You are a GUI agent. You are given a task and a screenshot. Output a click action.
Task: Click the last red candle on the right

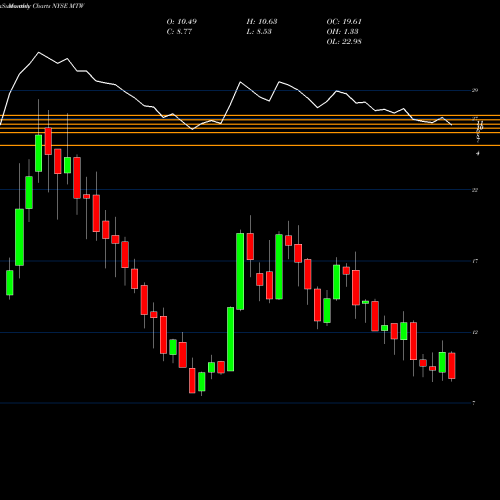(x=452, y=366)
